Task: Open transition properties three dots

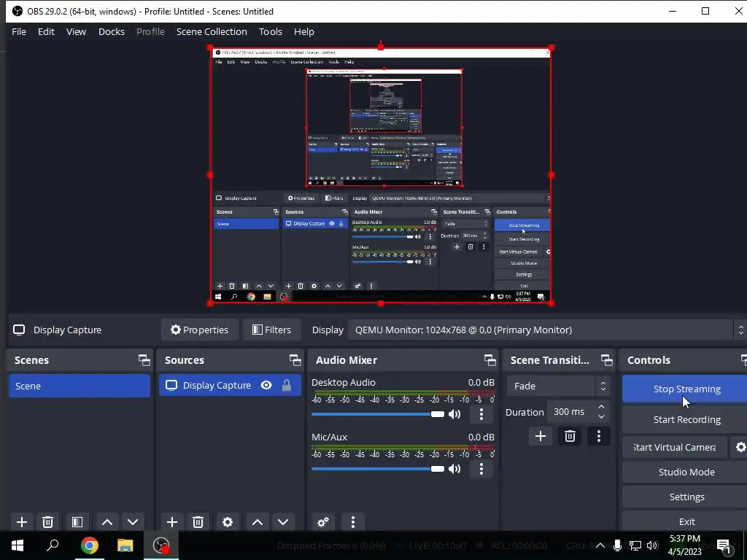Action: pyautogui.click(x=599, y=436)
